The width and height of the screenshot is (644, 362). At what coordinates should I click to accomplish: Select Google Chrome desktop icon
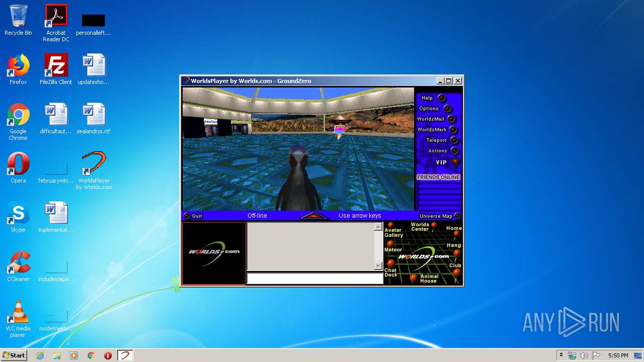(18, 122)
